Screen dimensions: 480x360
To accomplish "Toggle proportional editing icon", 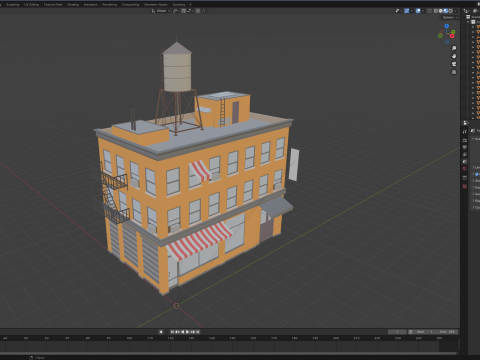I will 198,11.
